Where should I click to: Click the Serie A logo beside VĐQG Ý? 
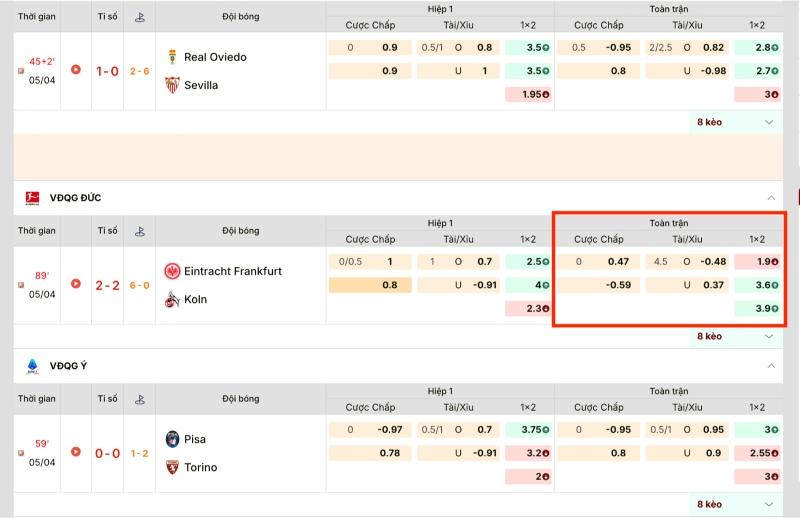click(32, 366)
